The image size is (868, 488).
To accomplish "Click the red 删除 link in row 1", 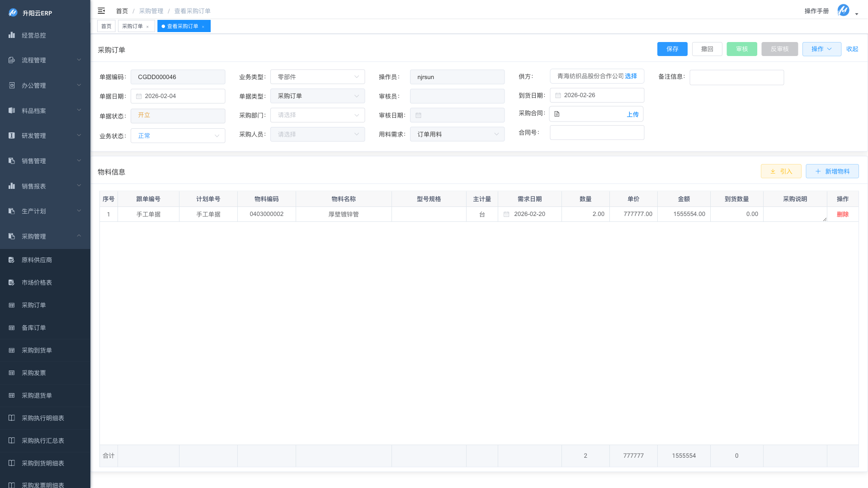I will (x=842, y=214).
